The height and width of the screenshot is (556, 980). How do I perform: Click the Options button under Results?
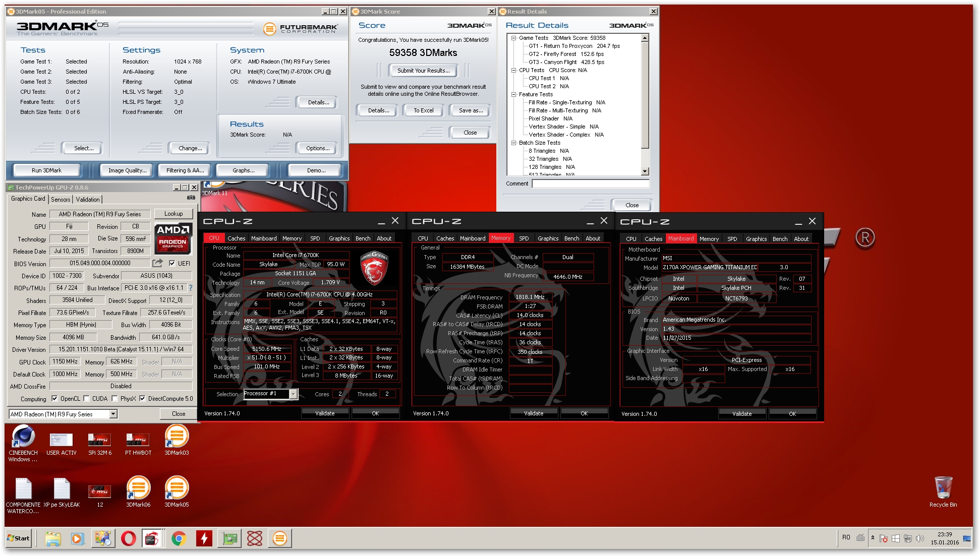(317, 148)
